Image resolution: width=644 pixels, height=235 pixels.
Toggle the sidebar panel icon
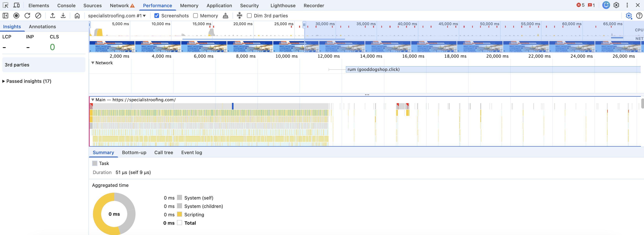tap(5, 16)
